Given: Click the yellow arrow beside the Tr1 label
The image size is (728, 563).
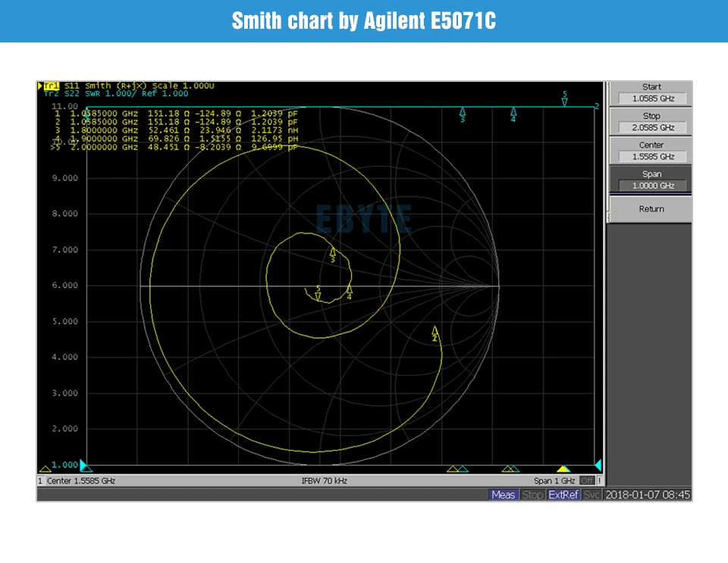Looking at the screenshot, I should pyautogui.click(x=40, y=86).
